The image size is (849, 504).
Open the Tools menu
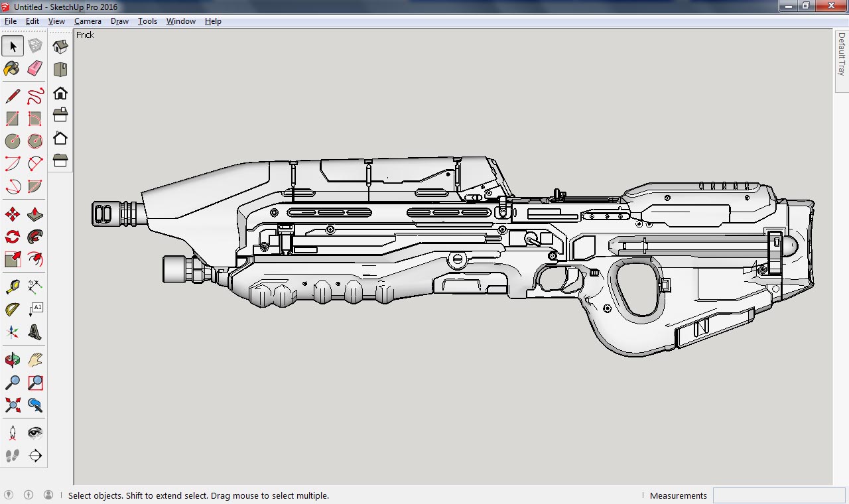(147, 21)
